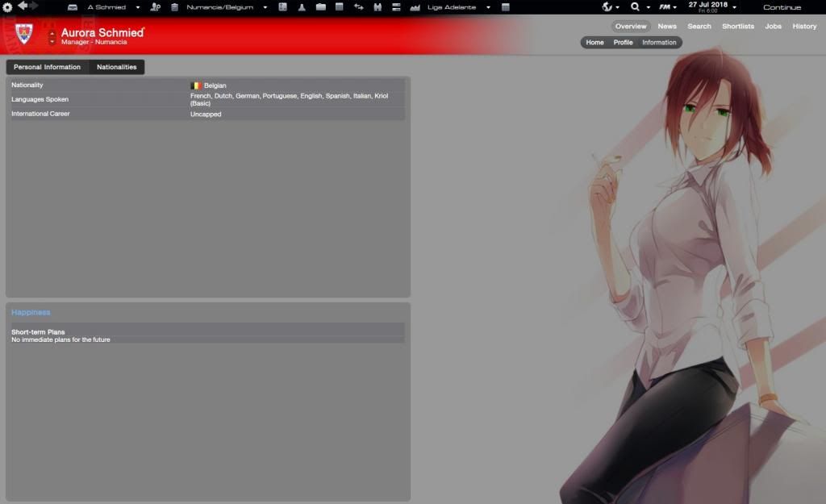Click the International Career label

[x=40, y=114]
